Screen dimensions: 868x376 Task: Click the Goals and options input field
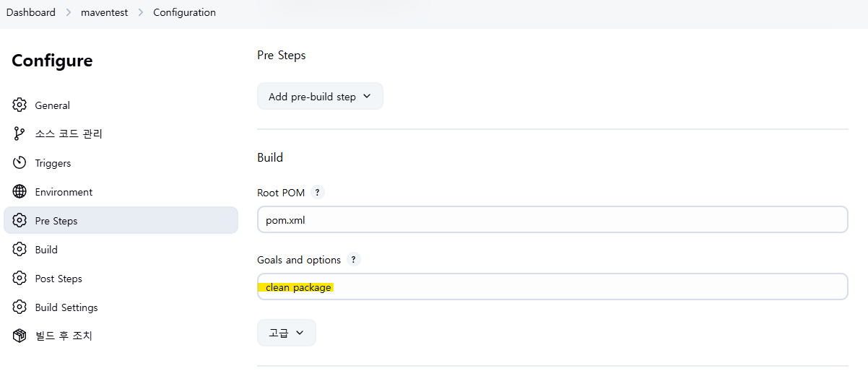(x=552, y=287)
